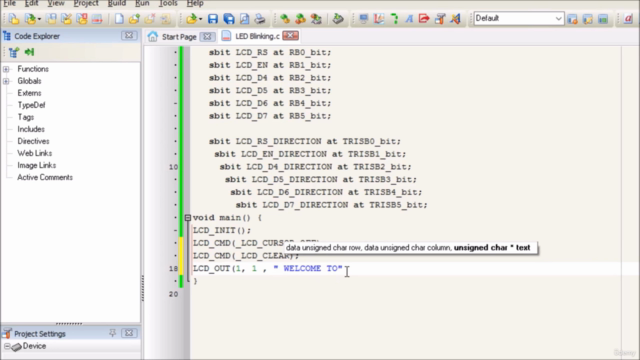Click the Save Project icon
Viewport: 640px width, 360px height.
point(51,19)
